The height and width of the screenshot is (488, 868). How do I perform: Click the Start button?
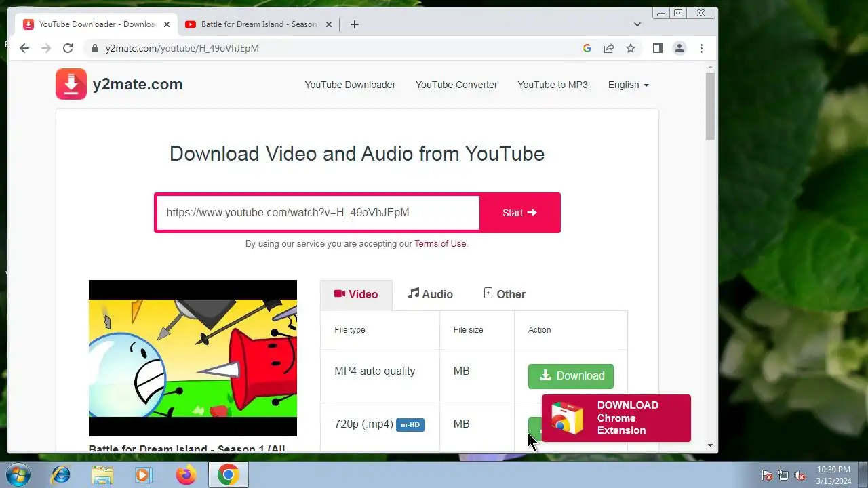[x=519, y=213]
